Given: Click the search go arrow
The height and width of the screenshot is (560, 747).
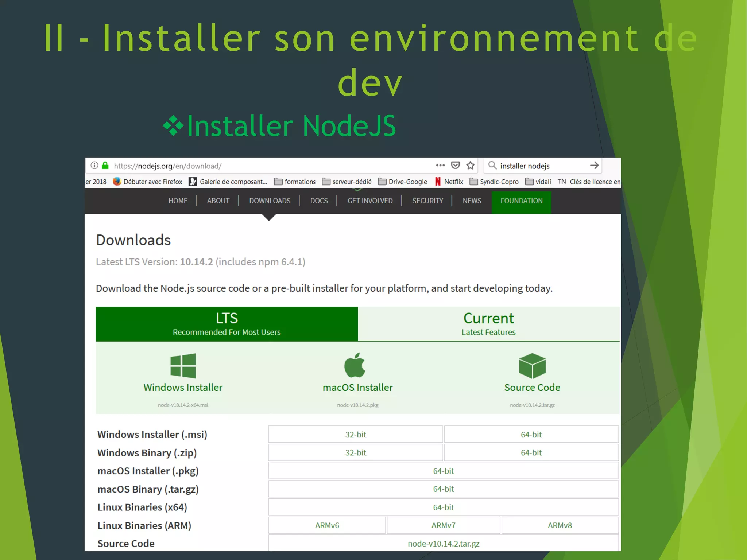Looking at the screenshot, I should click(594, 166).
